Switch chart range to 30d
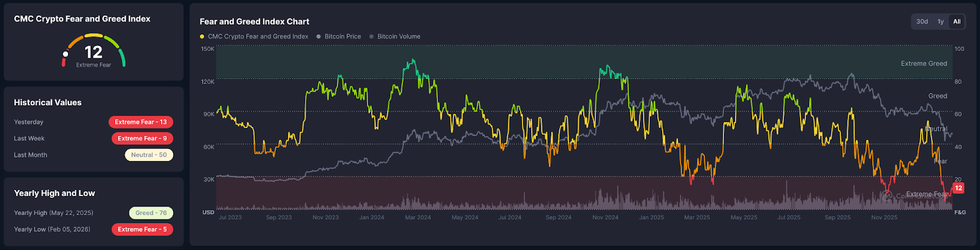This screenshot has width=980, height=250. (922, 21)
